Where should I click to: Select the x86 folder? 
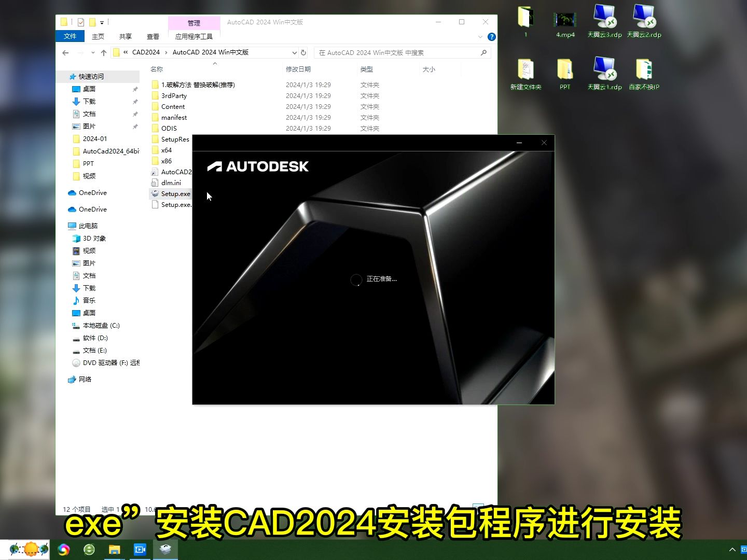166,161
